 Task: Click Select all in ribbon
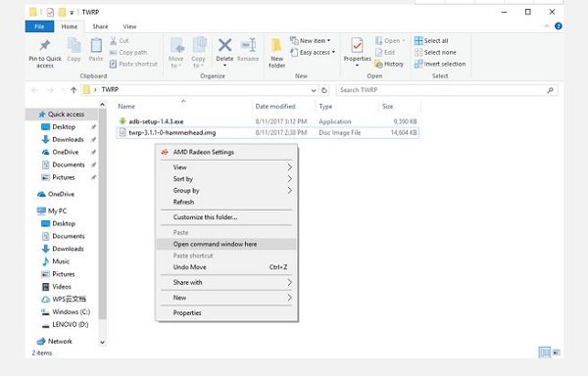point(431,40)
